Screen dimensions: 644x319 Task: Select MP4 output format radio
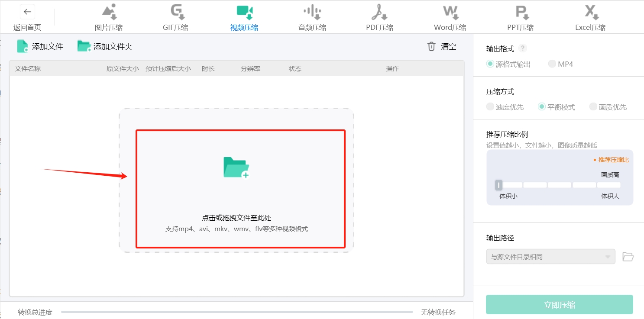pyautogui.click(x=561, y=64)
